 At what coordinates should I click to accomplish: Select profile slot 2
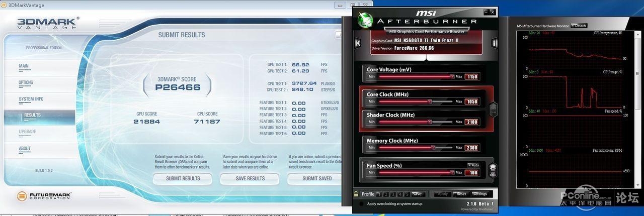click(386, 194)
